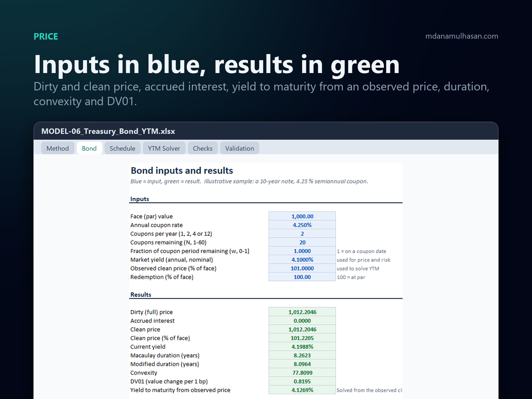Open the Validation tab
Viewport: 532px width, 399px height.
coord(240,148)
